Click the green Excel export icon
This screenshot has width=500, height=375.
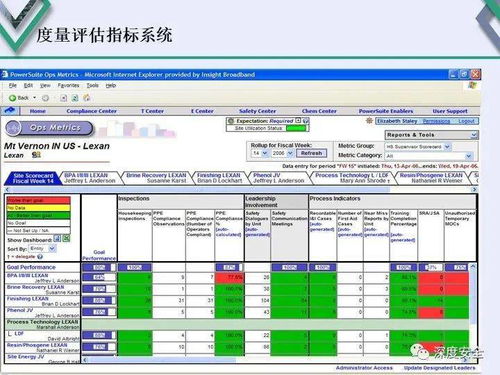pos(66,239)
